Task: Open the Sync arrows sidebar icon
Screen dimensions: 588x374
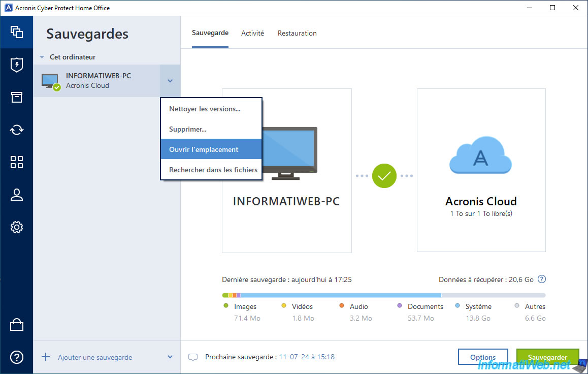Action: (x=16, y=130)
